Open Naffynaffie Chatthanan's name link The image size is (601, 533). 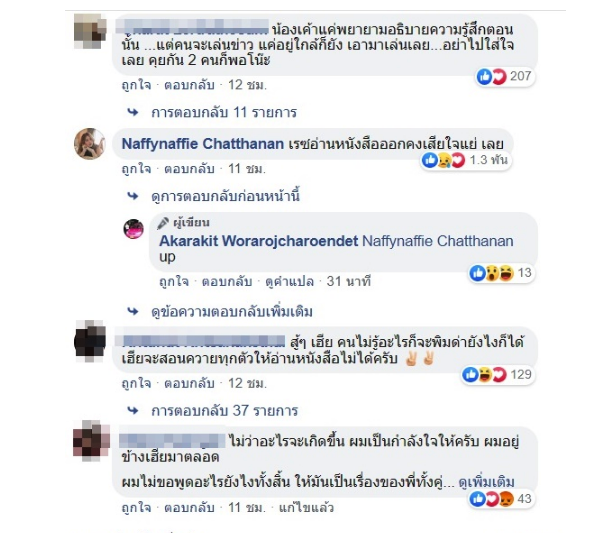203,144
